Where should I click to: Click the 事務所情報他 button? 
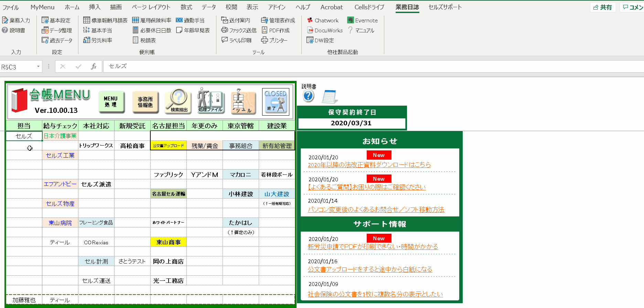[x=145, y=102]
